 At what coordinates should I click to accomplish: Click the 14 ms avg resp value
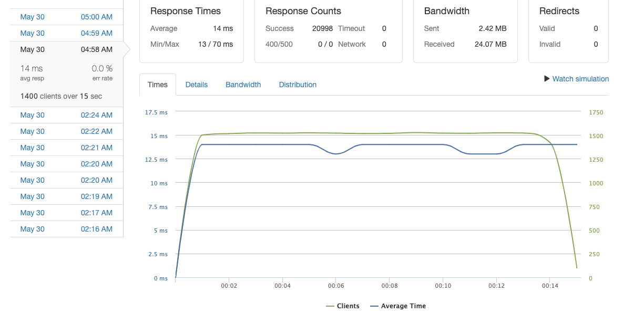[32, 68]
